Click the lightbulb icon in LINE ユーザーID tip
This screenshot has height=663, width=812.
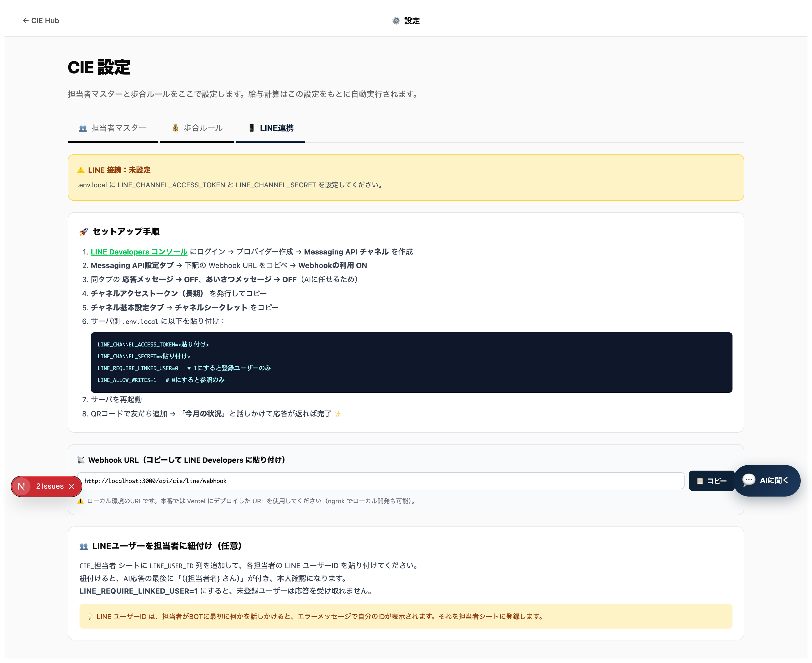pyautogui.click(x=90, y=617)
